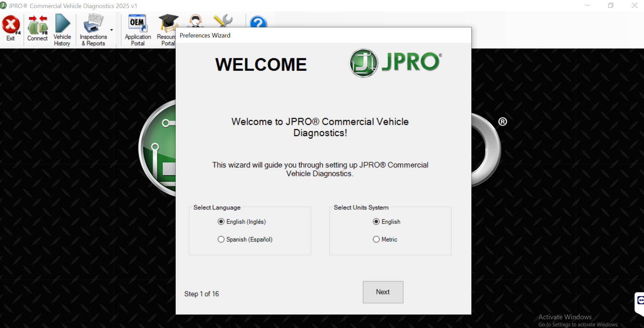Click the wrench and screwdriver tools icon
Screen dimensions: 644x328
223,20
